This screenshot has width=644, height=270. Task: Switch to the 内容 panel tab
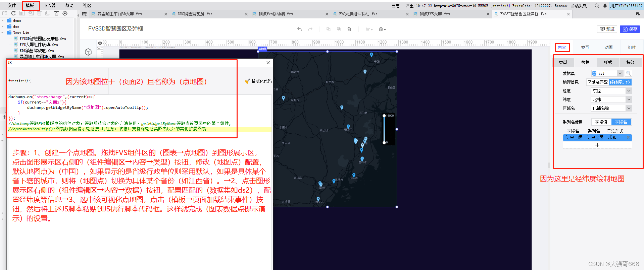pos(562,48)
